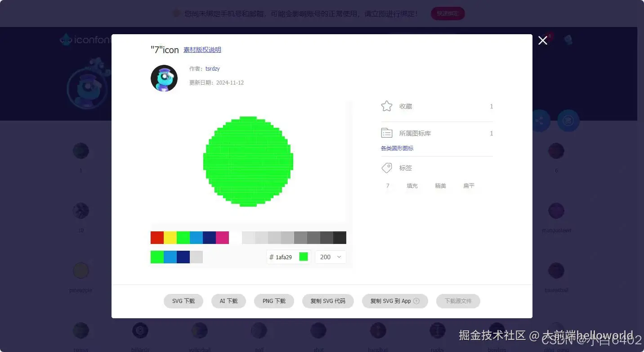Click the folder icon beside 所属图标库

coord(386,132)
